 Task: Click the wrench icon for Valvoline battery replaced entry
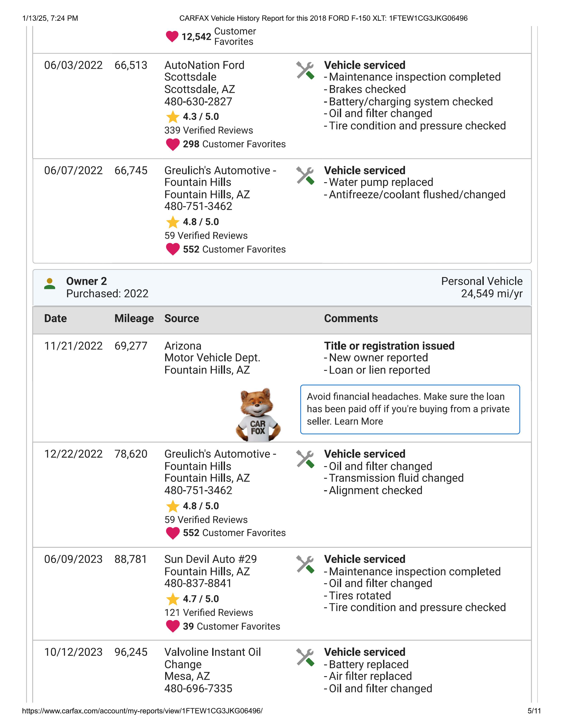pyautogui.click(x=305, y=657)
